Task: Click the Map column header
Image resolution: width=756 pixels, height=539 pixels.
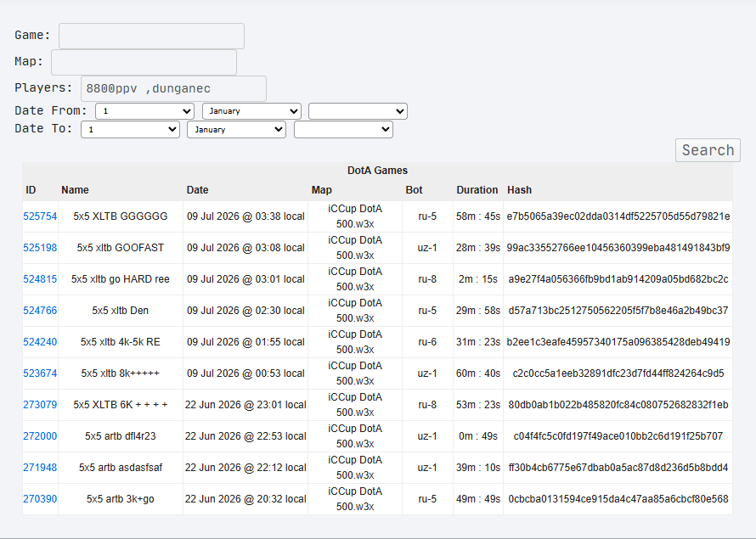Action: click(x=322, y=190)
